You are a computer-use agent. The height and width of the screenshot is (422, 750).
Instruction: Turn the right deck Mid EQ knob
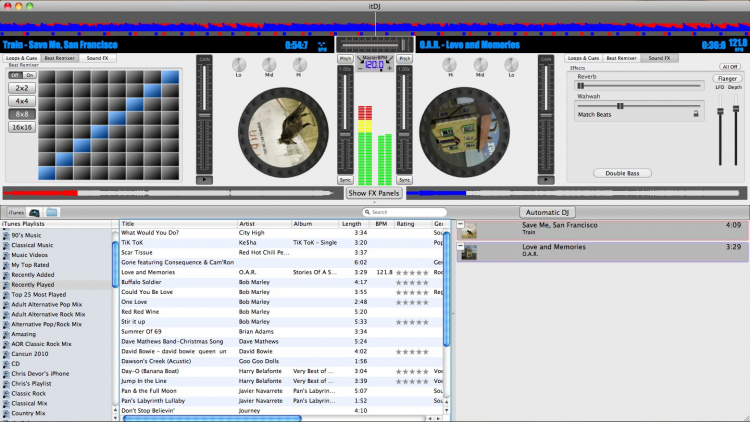coord(480,64)
